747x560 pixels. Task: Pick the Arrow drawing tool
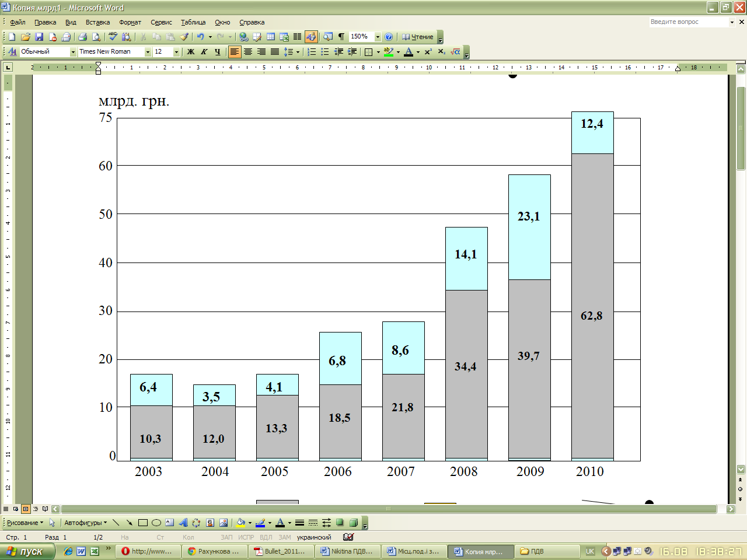pos(129,523)
